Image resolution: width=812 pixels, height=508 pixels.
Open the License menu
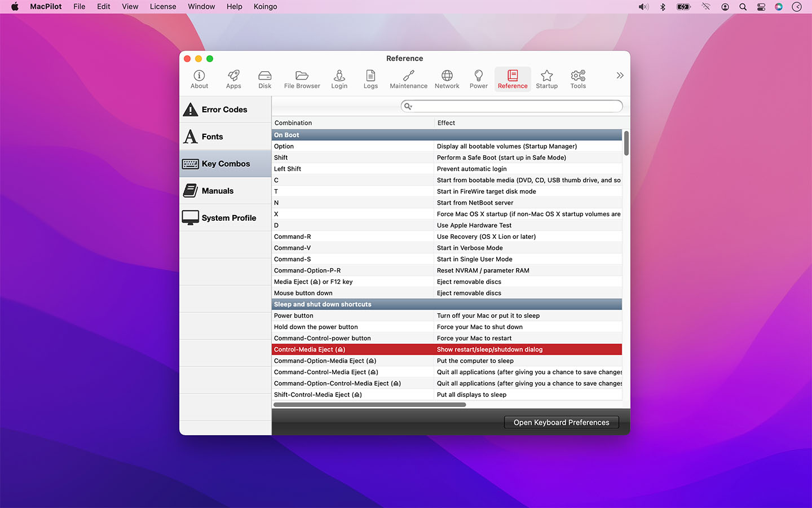pyautogui.click(x=163, y=7)
